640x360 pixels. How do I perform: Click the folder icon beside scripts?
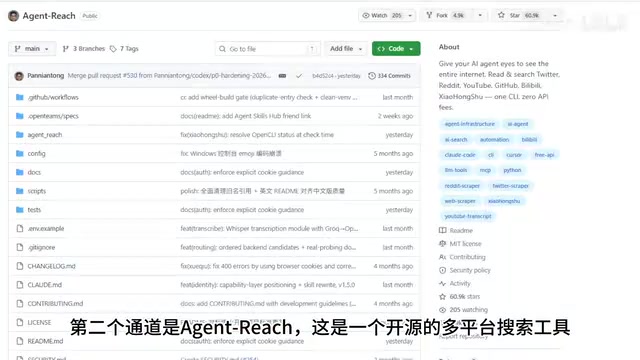(x=20, y=191)
